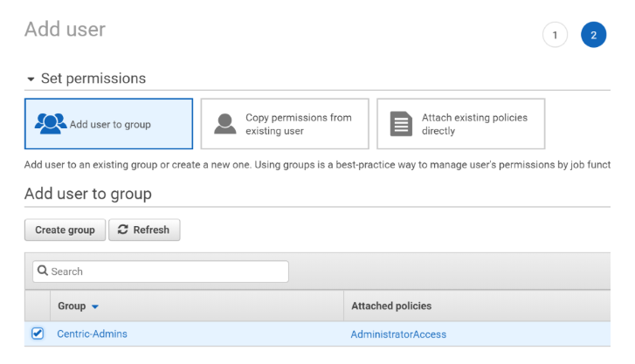
Task: Click the magnifying glass in the search box
Action: coord(42,271)
